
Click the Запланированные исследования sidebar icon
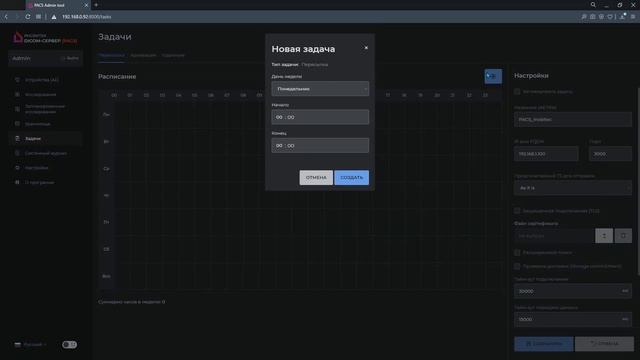[x=17, y=109]
